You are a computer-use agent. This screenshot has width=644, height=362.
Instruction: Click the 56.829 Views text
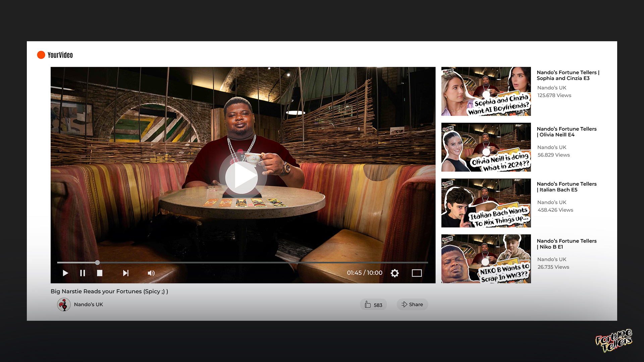point(554,155)
